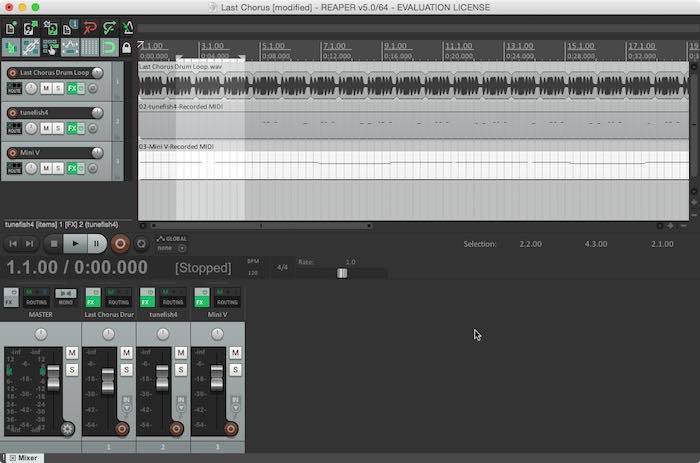The height and width of the screenshot is (463, 700).
Task: Click the New Project icon
Action: click(x=12, y=28)
